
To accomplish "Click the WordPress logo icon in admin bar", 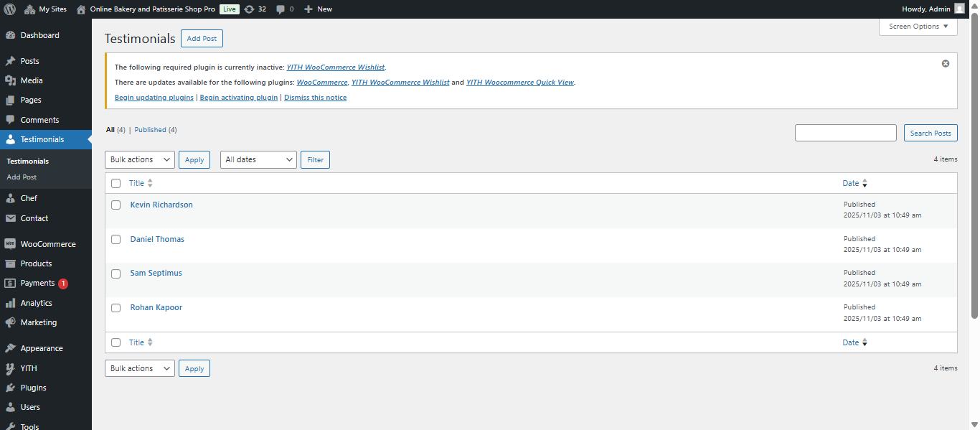I will click(x=9, y=9).
